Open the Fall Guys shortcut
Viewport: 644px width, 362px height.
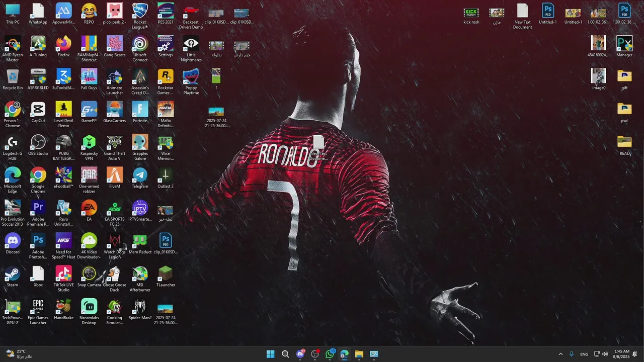[x=89, y=79]
